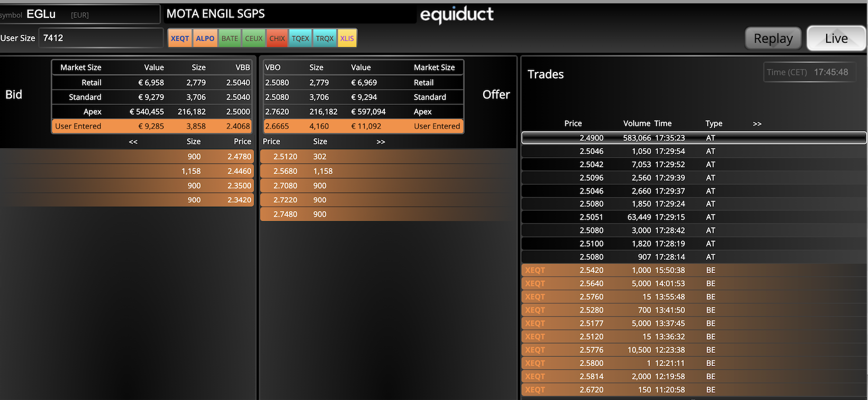Viewport: 868px width, 400px height.
Task: Select bid depth price 2.4460
Action: point(239,171)
